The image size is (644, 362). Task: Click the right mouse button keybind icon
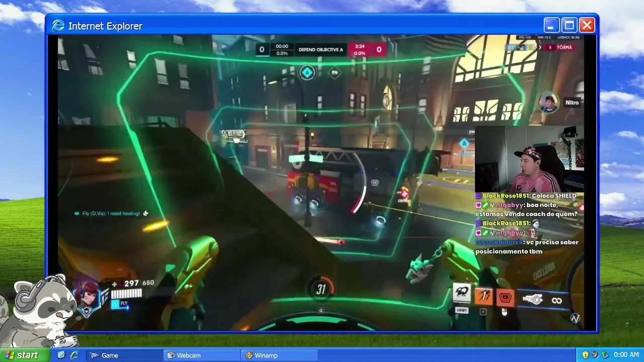[x=505, y=312]
